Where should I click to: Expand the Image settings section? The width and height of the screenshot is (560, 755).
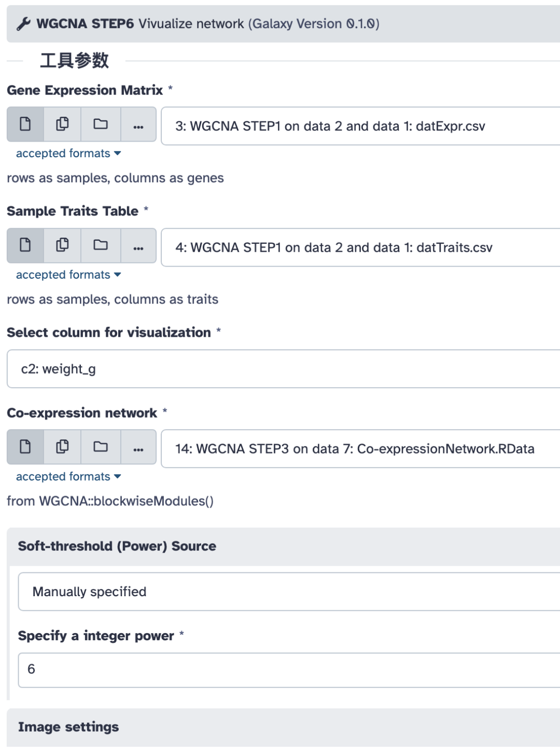[68, 727]
